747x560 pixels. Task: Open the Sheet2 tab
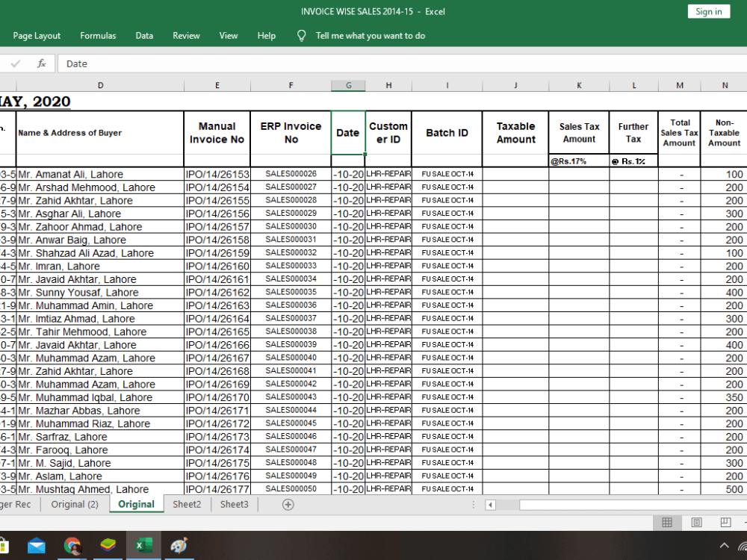pyautogui.click(x=187, y=504)
